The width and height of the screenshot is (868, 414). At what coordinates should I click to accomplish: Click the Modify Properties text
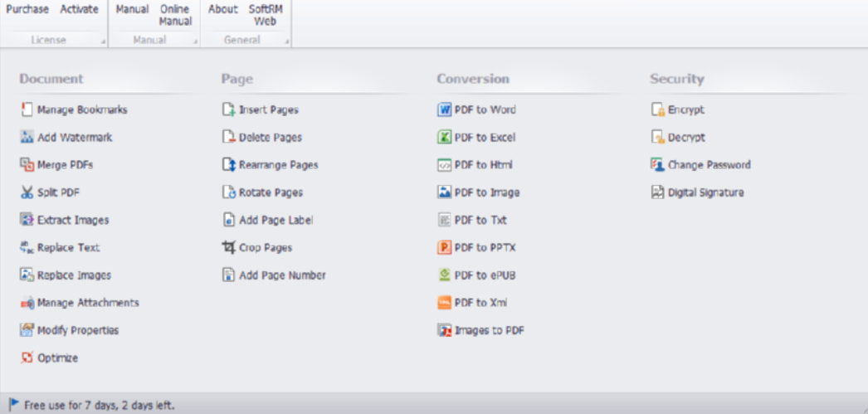click(78, 330)
